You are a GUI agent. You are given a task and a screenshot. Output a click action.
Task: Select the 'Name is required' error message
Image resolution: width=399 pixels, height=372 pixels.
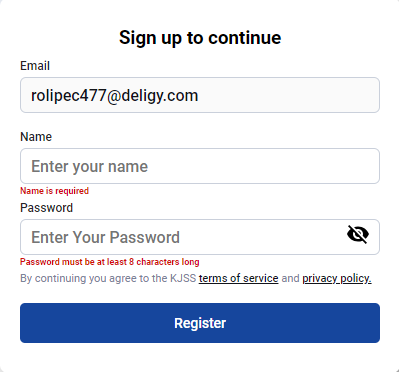tap(54, 191)
